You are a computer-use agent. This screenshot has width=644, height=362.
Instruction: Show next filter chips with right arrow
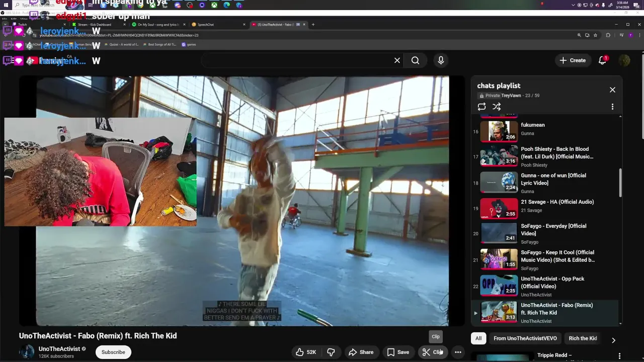point(613,340)
